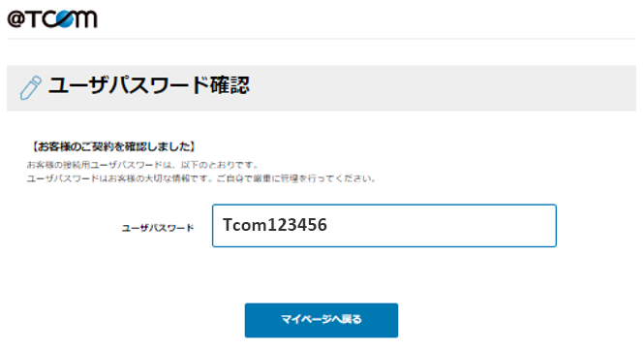The height and width of the screenshot is (353, 644).
Task: Select the ユーザパスワード確認 heading text
Action: point(149,85)
